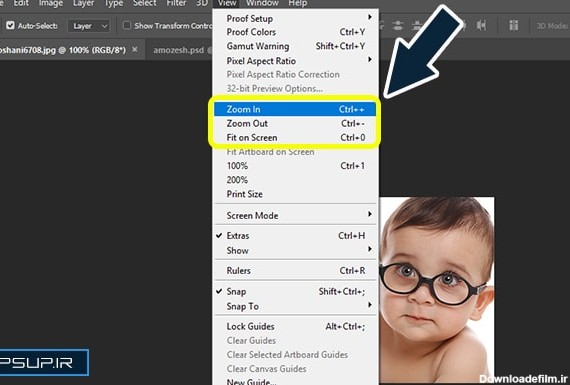
Task: Toggle the checked Extras option in View menu
Action: click(295, 236)
